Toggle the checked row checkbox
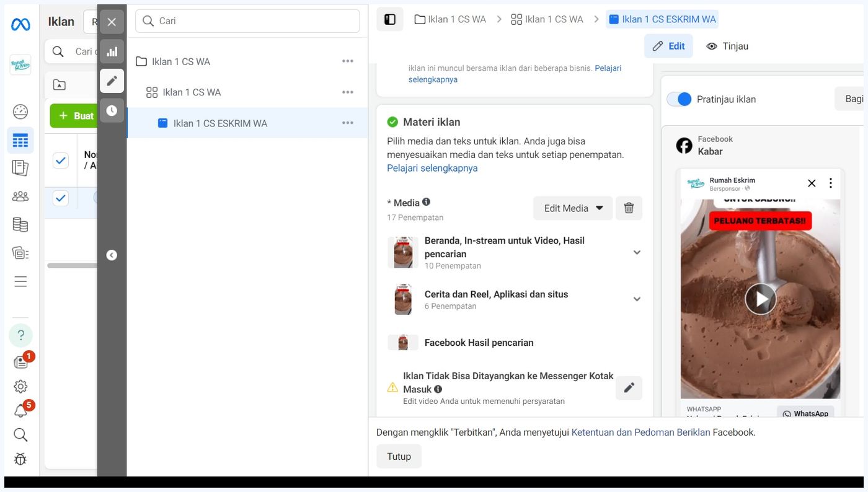 pos(60,198)
